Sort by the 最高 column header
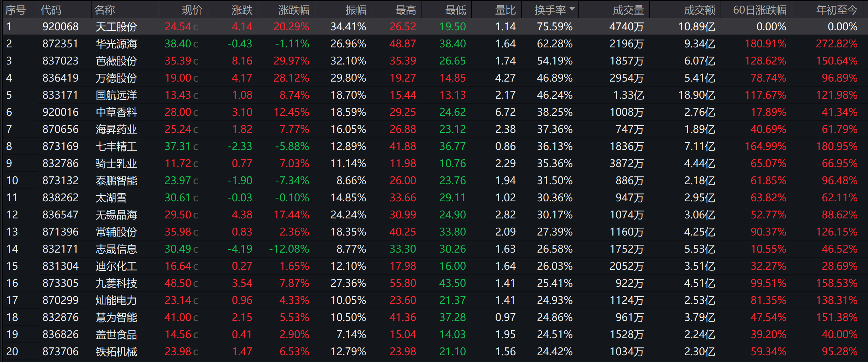 point(406,10)
